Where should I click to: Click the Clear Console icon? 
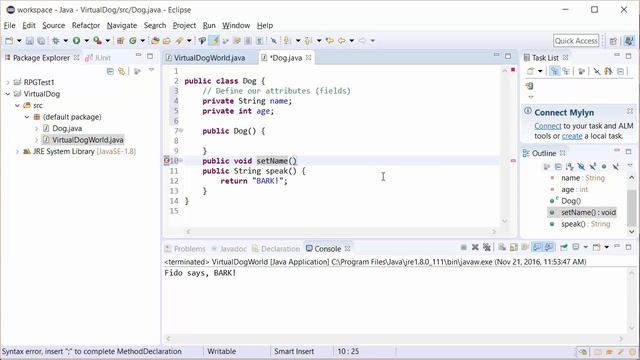coord(502,247)
